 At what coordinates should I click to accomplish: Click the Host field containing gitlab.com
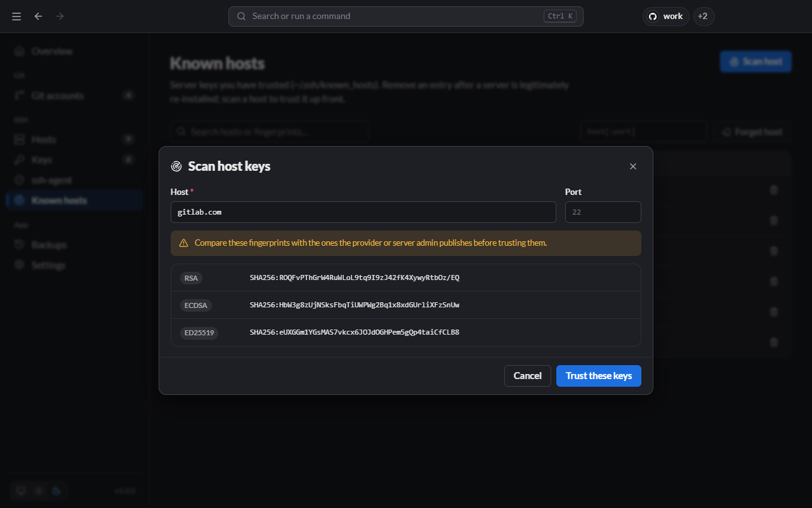point(363,212)
